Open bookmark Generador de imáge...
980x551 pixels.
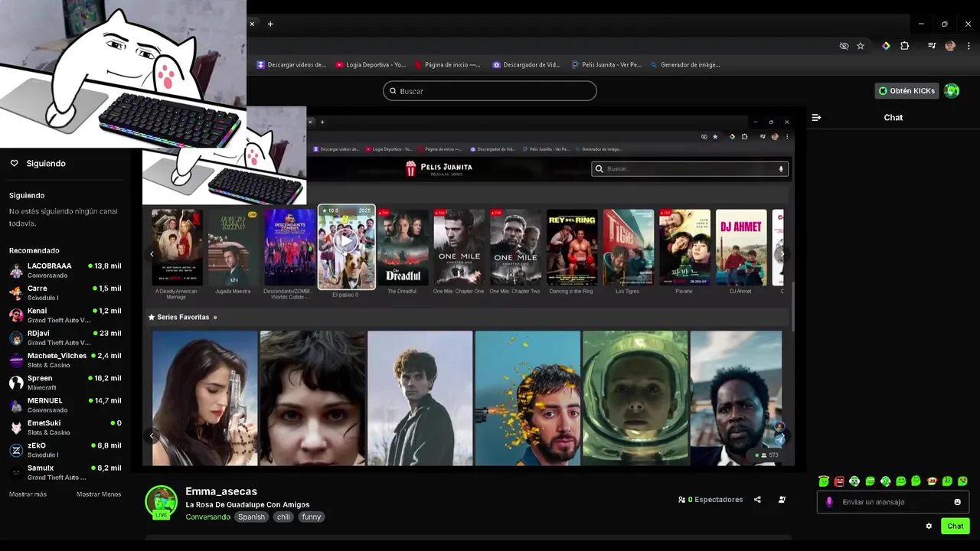pyautogui.click(x=685, y=65)
